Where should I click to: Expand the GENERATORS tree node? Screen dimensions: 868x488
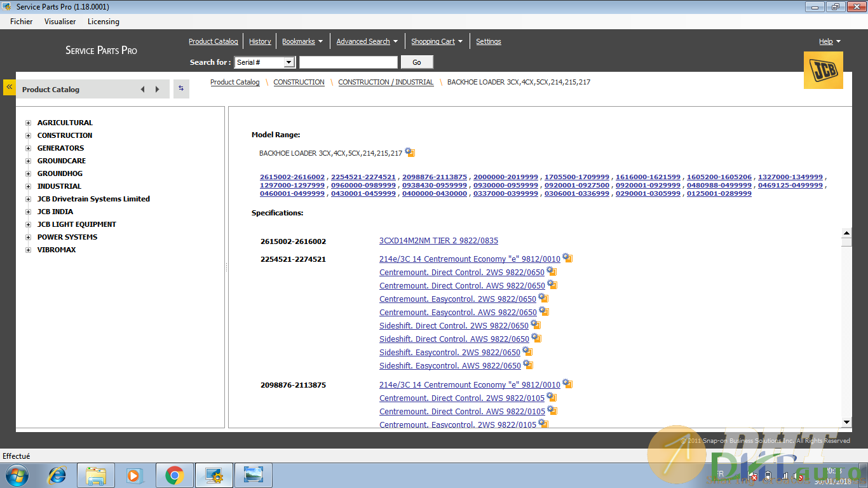pyautogui.click(x=28, y=148)
